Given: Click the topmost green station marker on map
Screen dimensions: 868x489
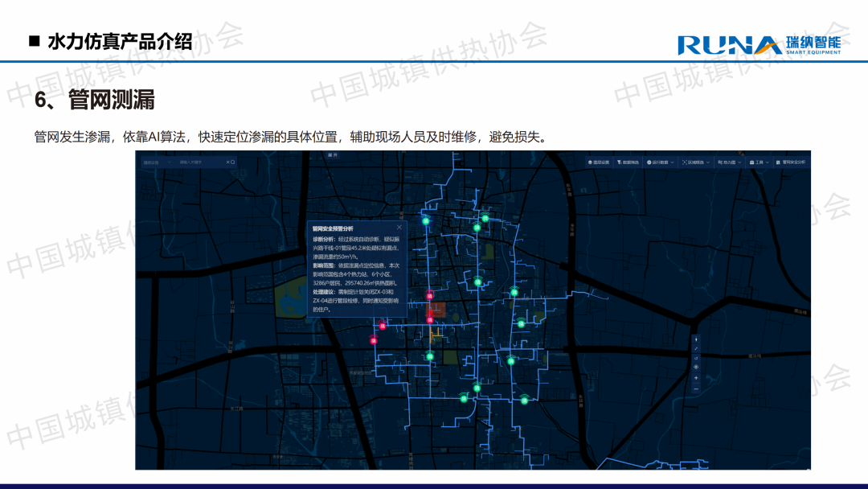Looking at the screenshot, I should coord(485,218).
